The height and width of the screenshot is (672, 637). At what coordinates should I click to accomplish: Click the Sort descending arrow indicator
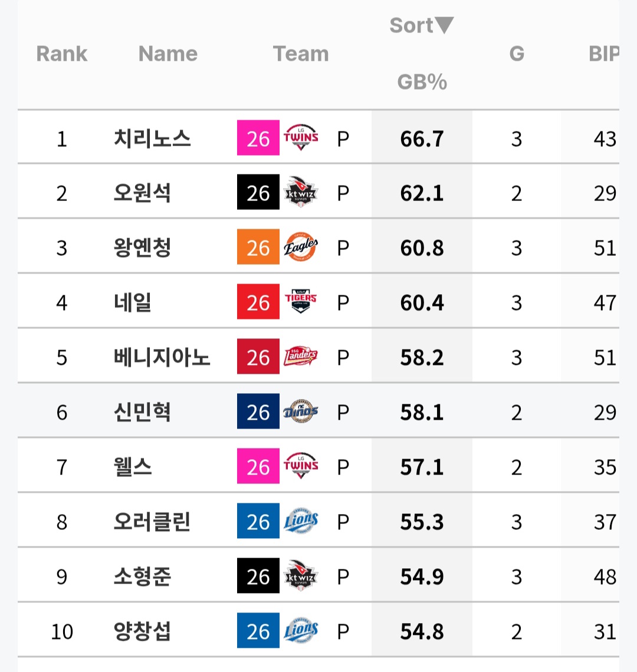coord(444,25)
